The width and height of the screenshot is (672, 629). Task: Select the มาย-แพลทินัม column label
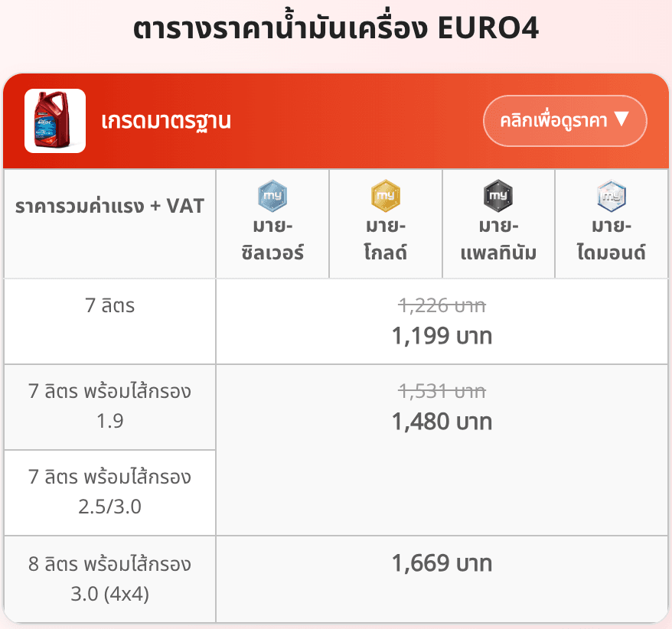pyautogui.click(x=498, y=240)
